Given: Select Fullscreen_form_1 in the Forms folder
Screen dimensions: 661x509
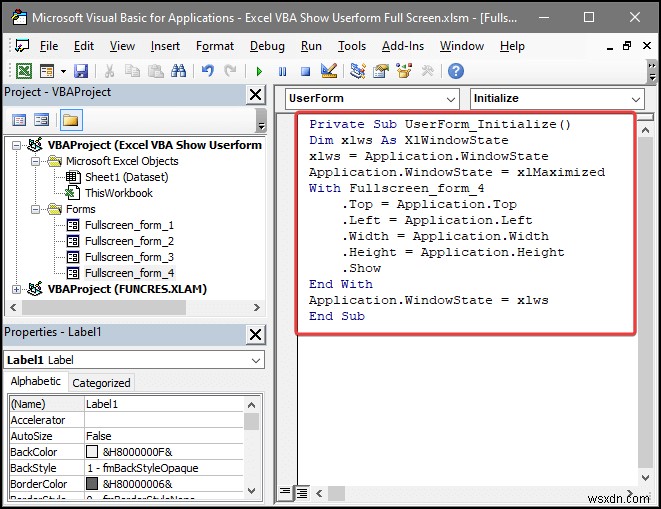Looking at the screenshot, I should pyautogui.click(x=129, y=225).
